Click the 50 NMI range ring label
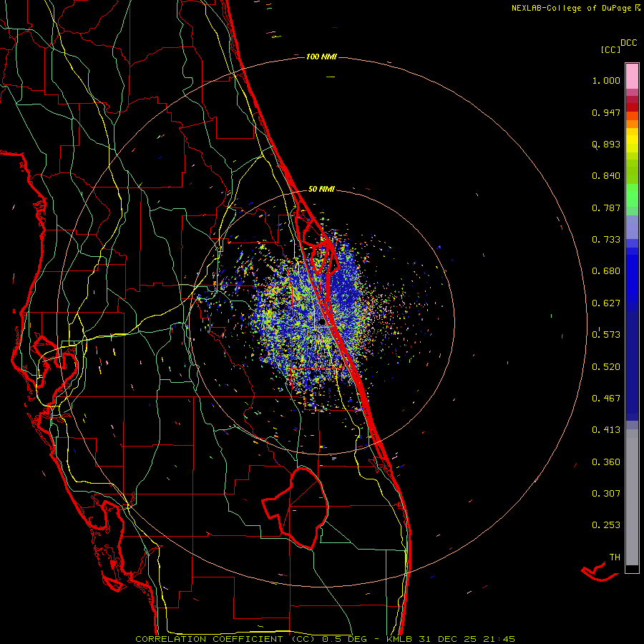 coord(321,189)
